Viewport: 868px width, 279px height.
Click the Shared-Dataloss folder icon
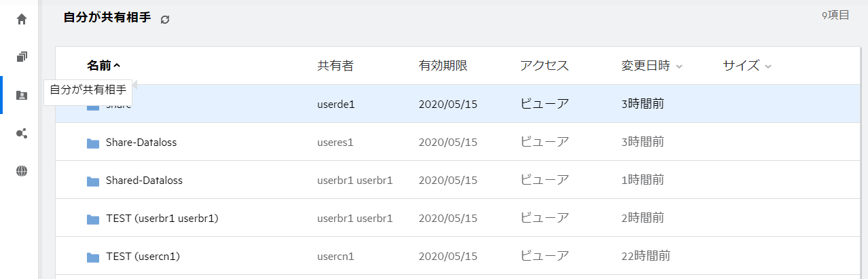(93, 181)
